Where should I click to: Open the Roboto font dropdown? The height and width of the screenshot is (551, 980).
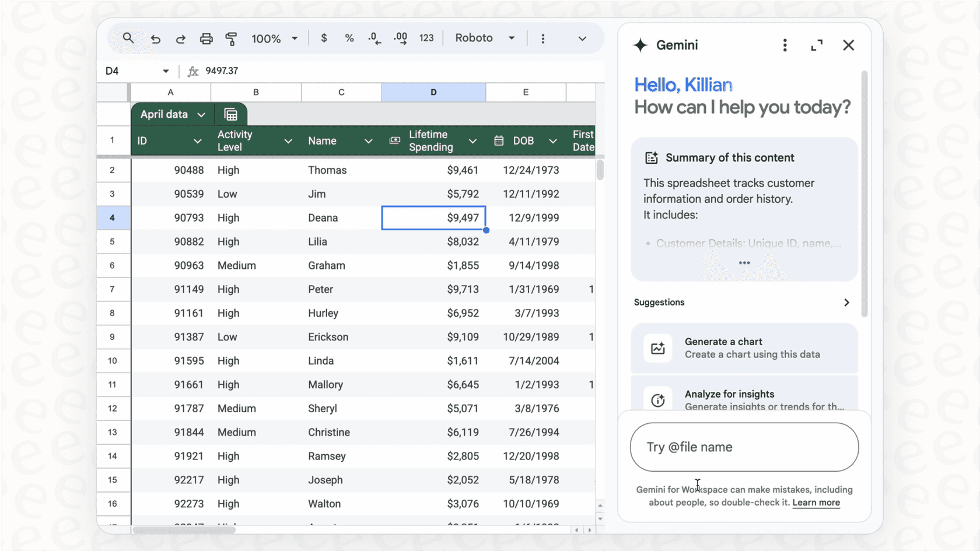click(x=484, y=38)
